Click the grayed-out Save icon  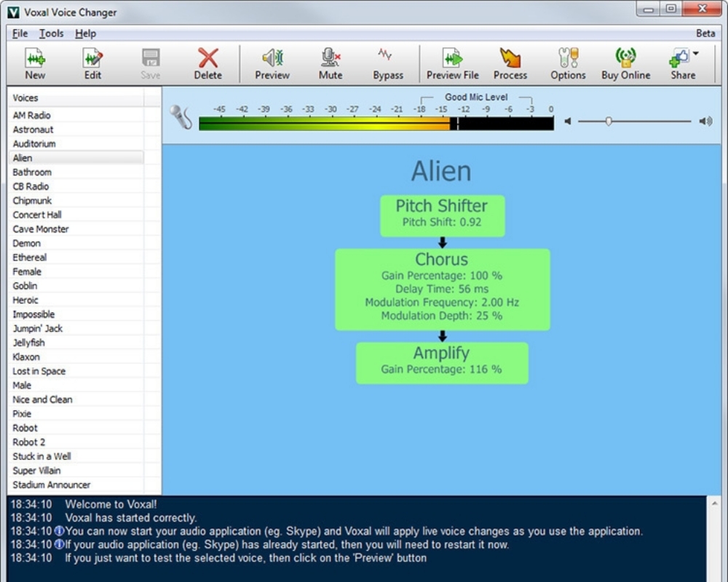pyautogui.click(x=151, y=64)
